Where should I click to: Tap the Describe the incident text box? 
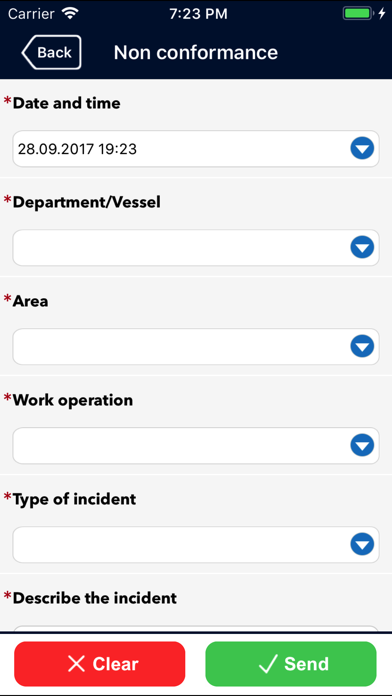coord(196,629)
